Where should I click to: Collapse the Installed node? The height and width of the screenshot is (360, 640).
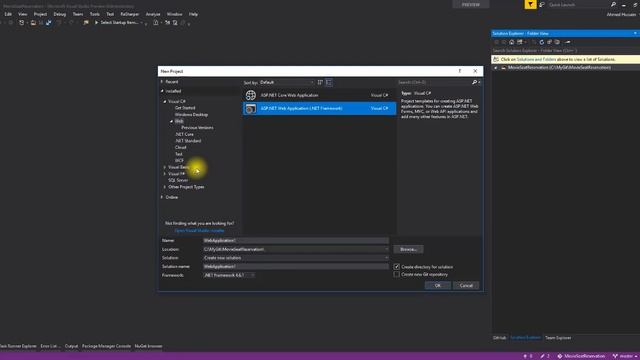[x=162, y=91]
